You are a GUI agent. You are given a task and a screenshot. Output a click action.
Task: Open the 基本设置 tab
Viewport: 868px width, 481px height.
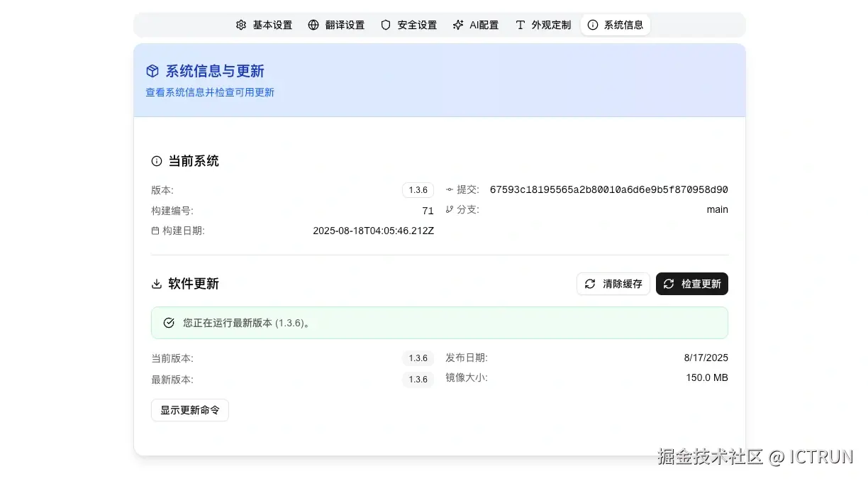coord(264,25)
